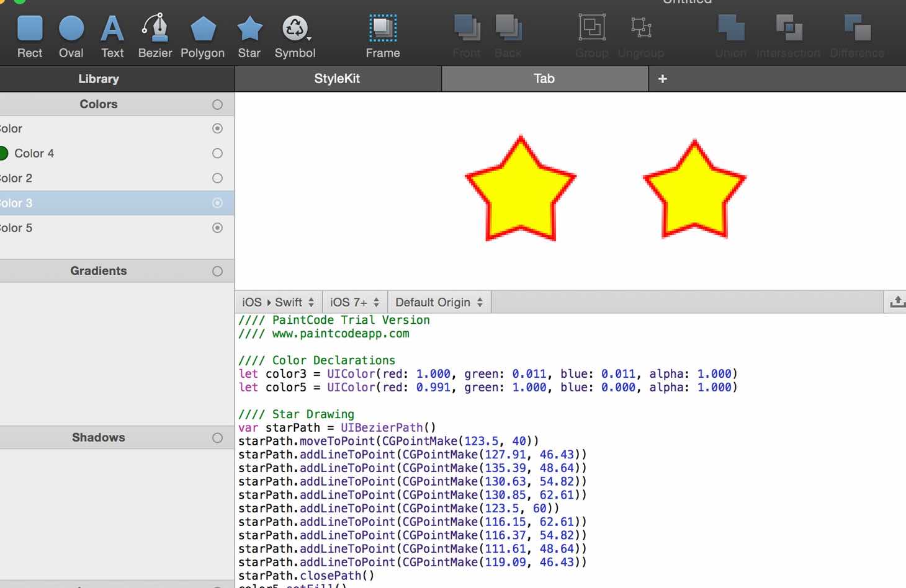Click the Gradients section header
906x588 pixels.
click(x=117, y=271)
